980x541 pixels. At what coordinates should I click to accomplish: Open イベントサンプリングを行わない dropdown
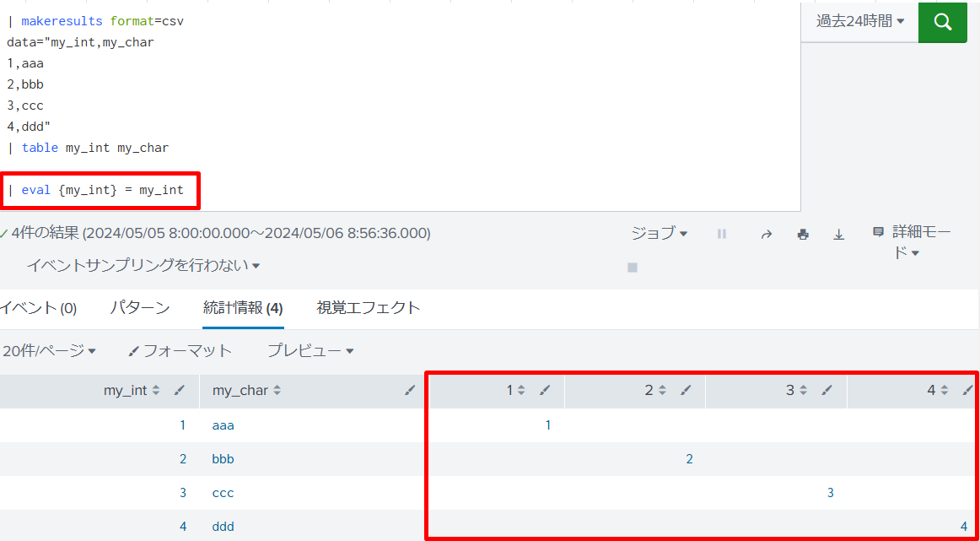[143, 266]
